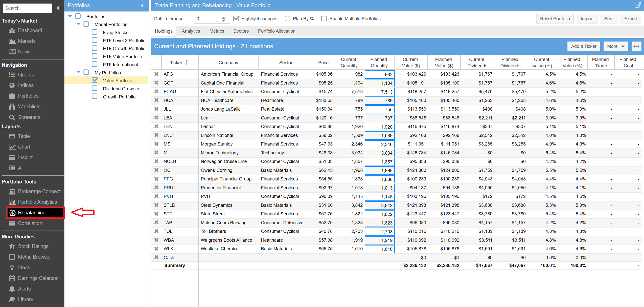644x307 pixels.
Task: Check the ETF Growth Portfolio box
Action: 95,48
